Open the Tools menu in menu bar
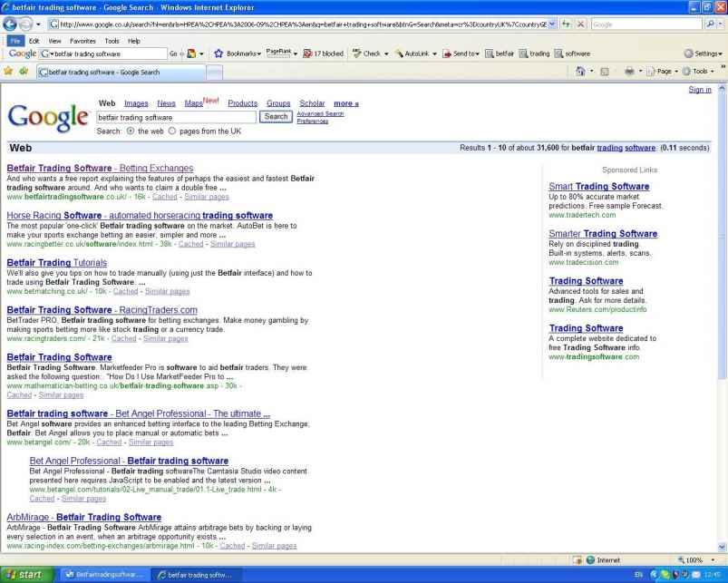Image resolution: width=728 pixels, height=583 pixels. pos(112,41)
